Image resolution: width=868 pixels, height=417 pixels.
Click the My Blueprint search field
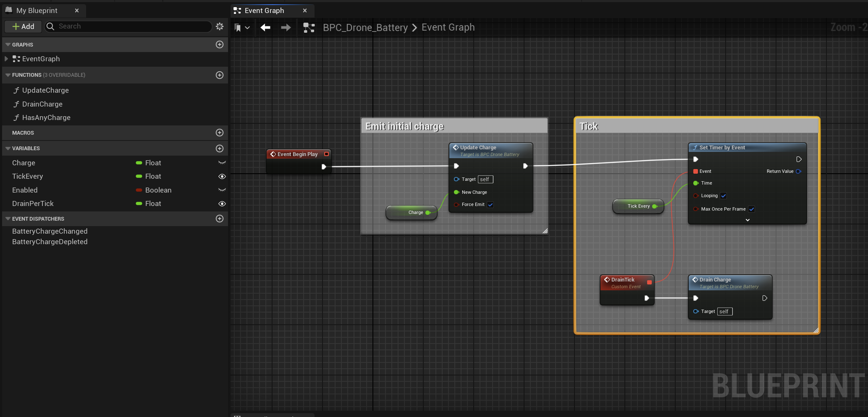pyautogui.click(x=128, y=26)
